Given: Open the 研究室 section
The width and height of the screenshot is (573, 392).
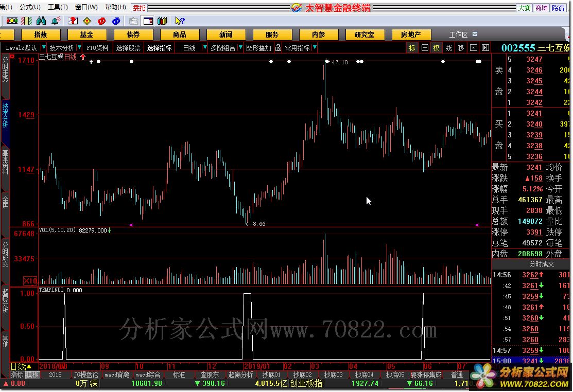Looking at the screenshot, I should (x=364, y=34).
